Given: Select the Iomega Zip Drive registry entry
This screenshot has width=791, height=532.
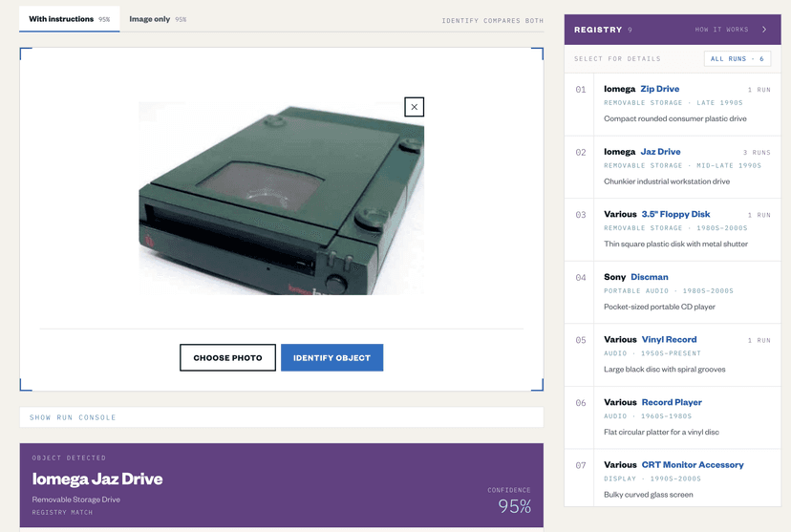Looking at the screenshot, I should (673, 104).
